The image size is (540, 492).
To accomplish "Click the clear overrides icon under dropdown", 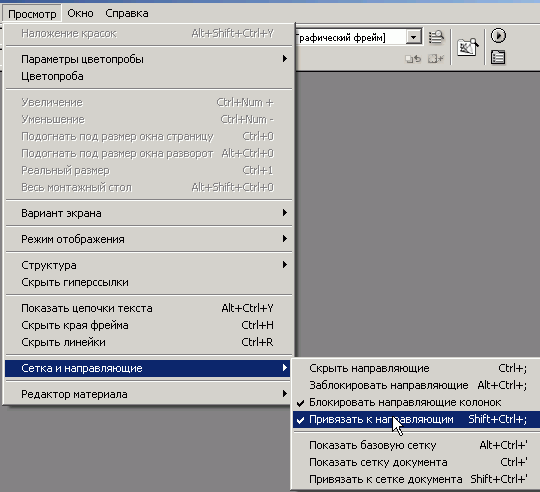I will click(x=413, y=59).
